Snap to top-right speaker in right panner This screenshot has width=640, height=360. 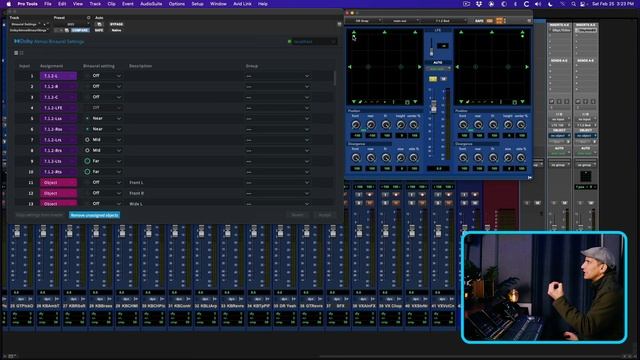tap(522, 32)
